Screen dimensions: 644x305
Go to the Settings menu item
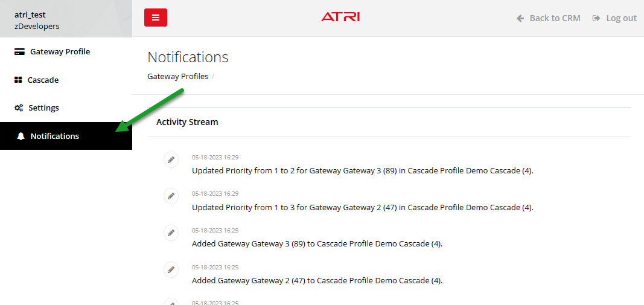(43, 108)
